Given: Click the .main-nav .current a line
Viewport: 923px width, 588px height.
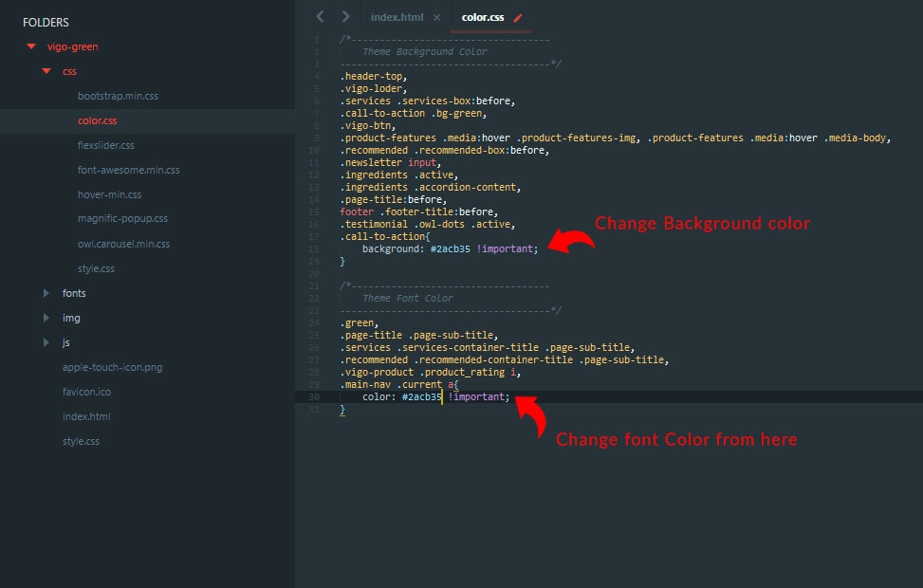Looking at the screenshot, I should 399,385.
